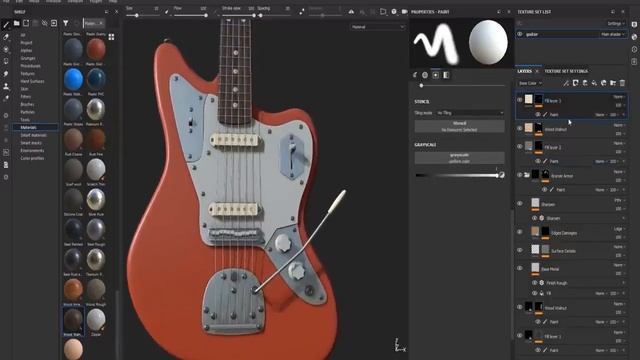
Task: Add a new paint layer
Action: [x=585, y=83]
